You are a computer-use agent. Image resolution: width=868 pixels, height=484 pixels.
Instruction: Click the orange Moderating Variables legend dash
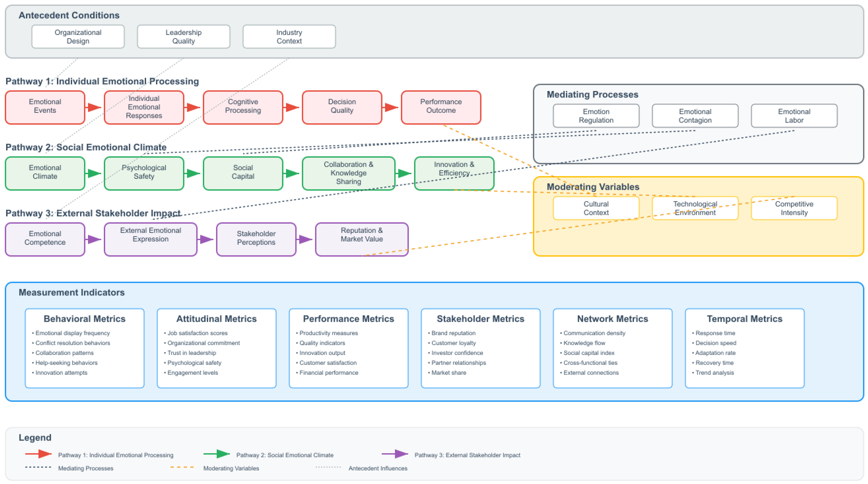[182, 468]
